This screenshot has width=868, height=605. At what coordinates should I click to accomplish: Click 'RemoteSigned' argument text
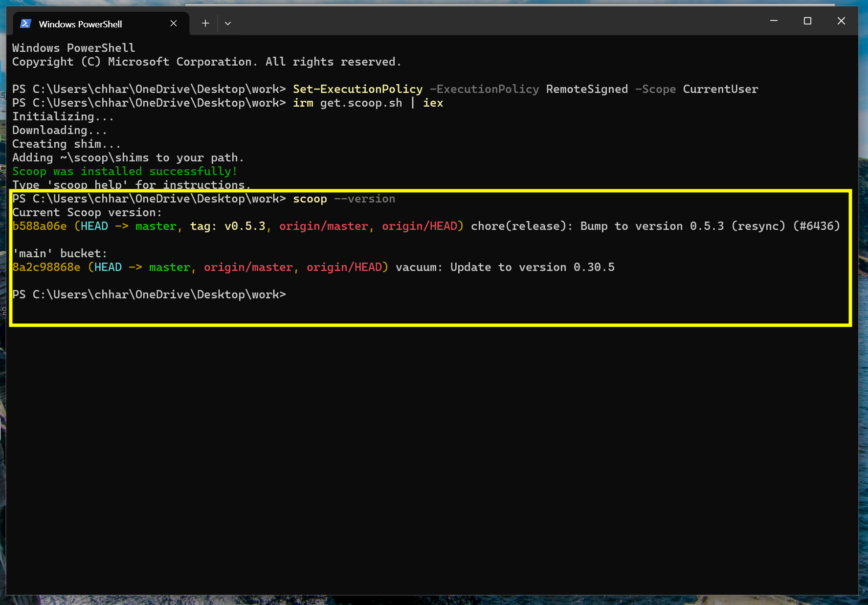[587, 89]
